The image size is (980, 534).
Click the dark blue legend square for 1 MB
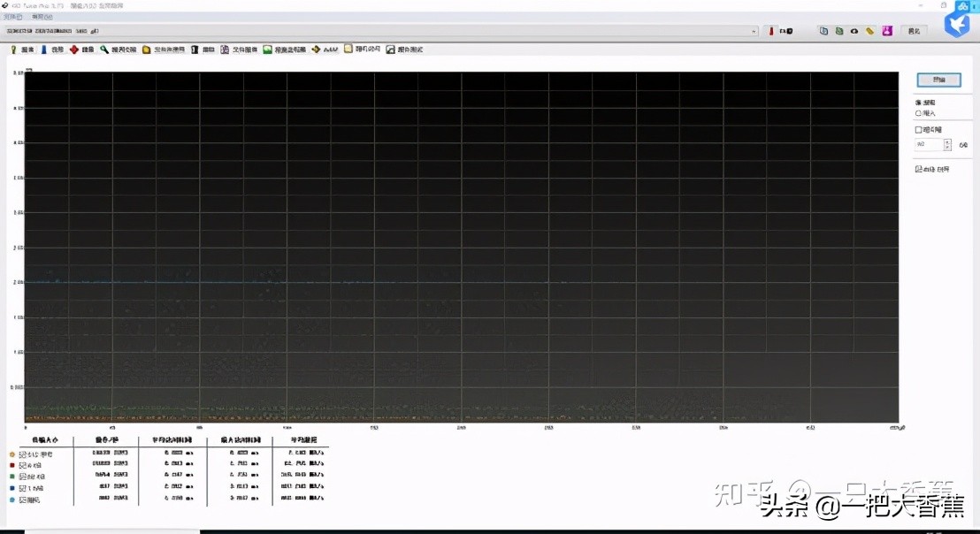point(11,488)
